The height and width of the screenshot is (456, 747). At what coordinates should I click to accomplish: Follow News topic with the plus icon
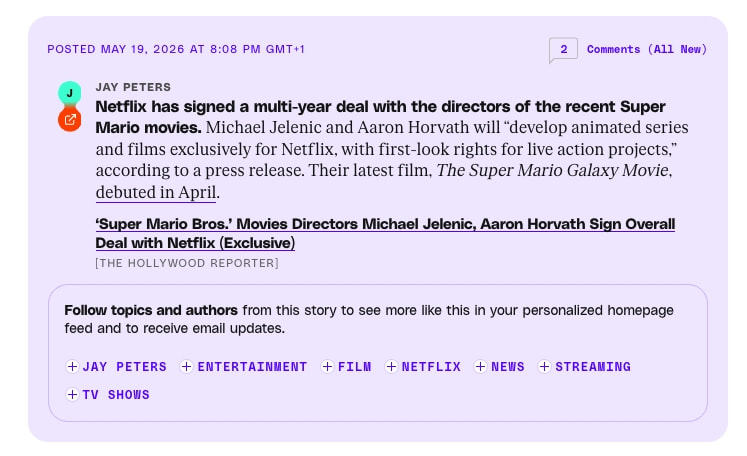[480, 366]
